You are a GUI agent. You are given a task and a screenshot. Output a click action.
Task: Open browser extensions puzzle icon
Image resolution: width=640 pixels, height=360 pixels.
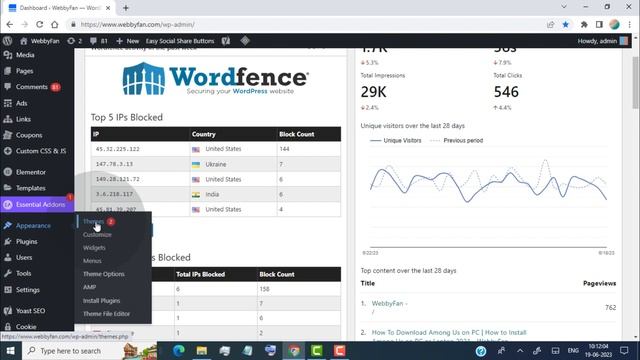click(584, 24)
